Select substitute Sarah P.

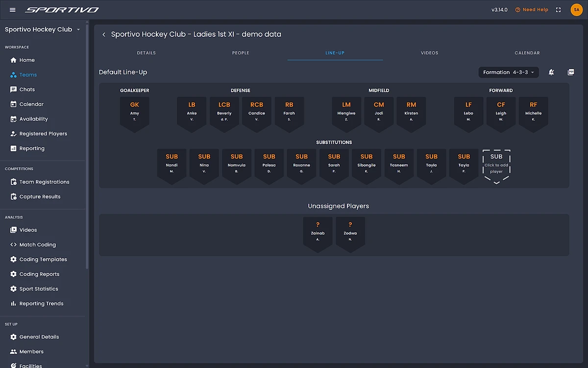click(x=334, y=166)
